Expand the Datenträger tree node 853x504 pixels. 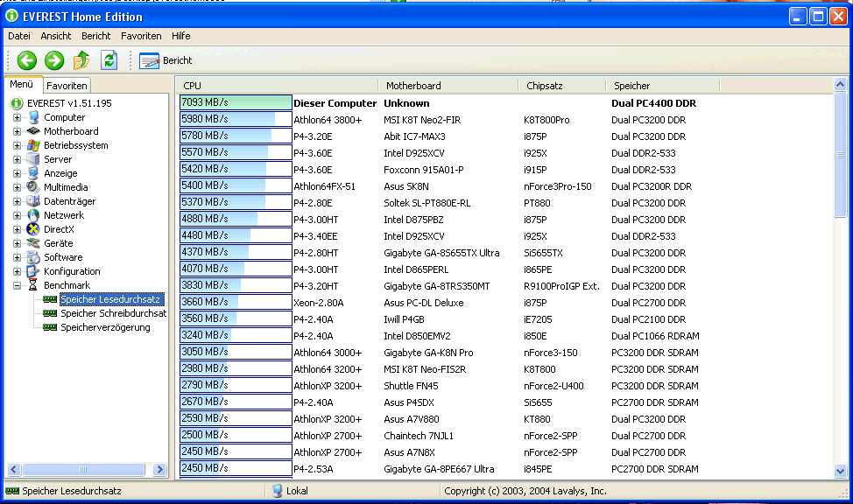pyautogui.click(x=17, y=202)
